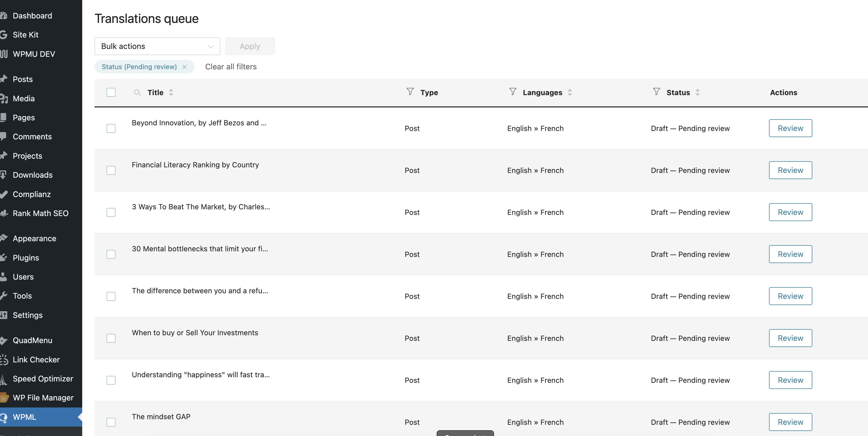Click the Settings sliders icon
Viewport: 868px width, 436px height.
pos(3,315)
